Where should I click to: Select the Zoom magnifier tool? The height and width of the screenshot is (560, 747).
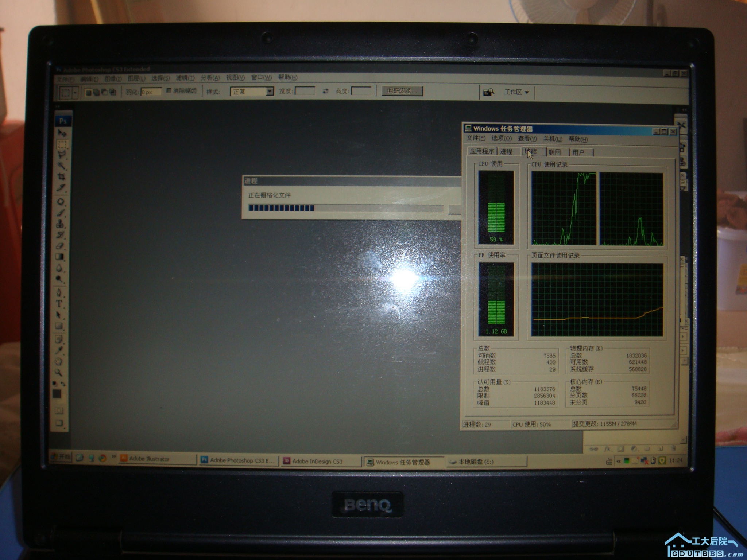58,372
